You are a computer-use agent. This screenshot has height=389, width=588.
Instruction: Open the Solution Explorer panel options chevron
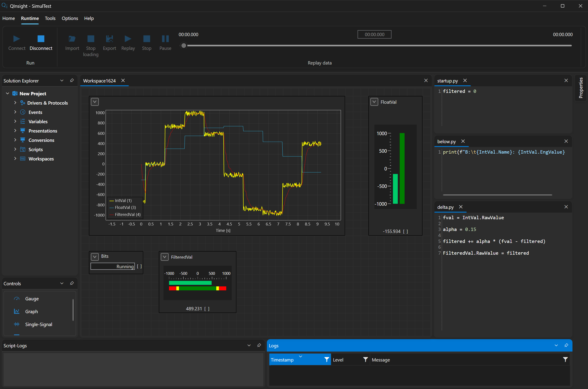click(62, 80)
